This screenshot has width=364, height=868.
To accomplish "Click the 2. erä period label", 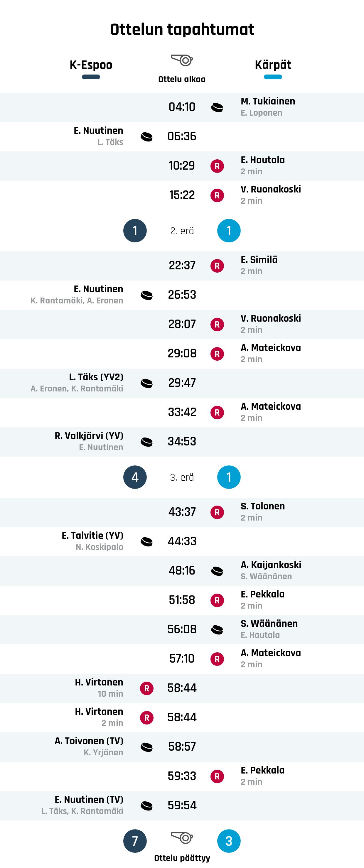I will click(182, 231).
